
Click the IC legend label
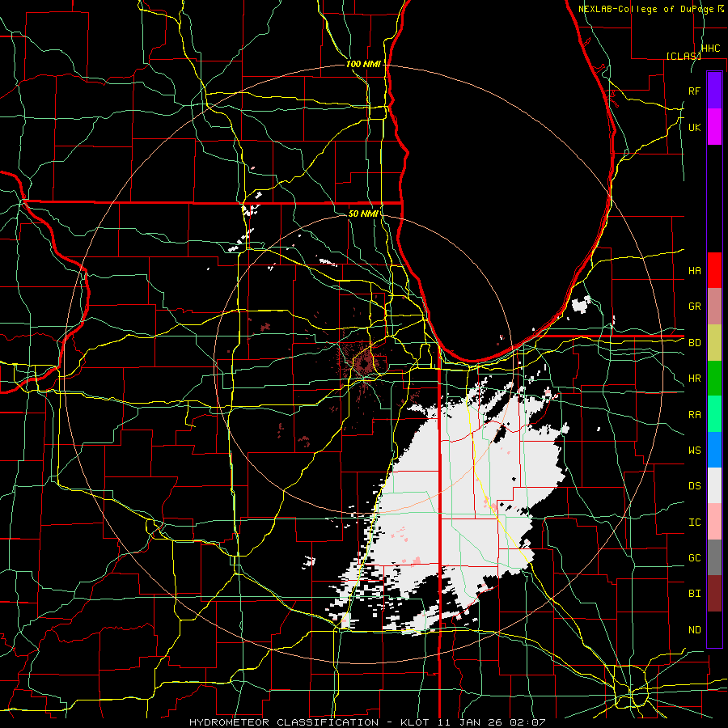click(x=694, y=523)
